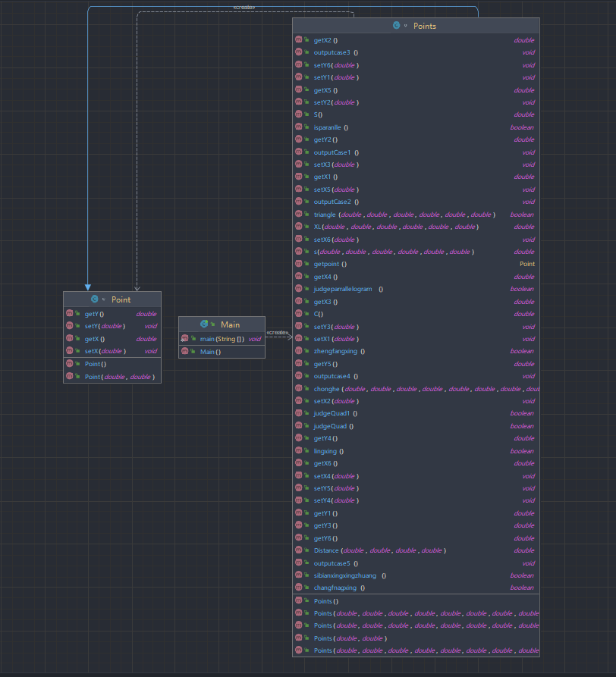Click public visibility icon beside outputcase5
616x677 pixels.
coord(306,563)
